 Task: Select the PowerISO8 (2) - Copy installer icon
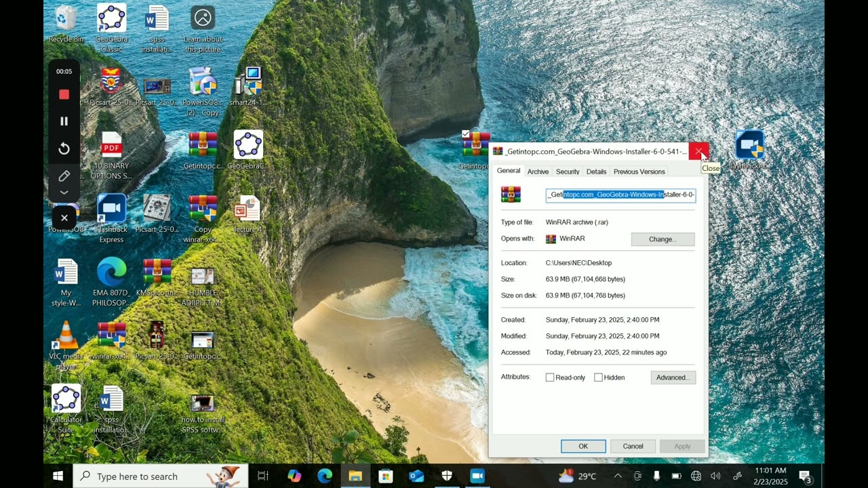(x=203, y=91)
